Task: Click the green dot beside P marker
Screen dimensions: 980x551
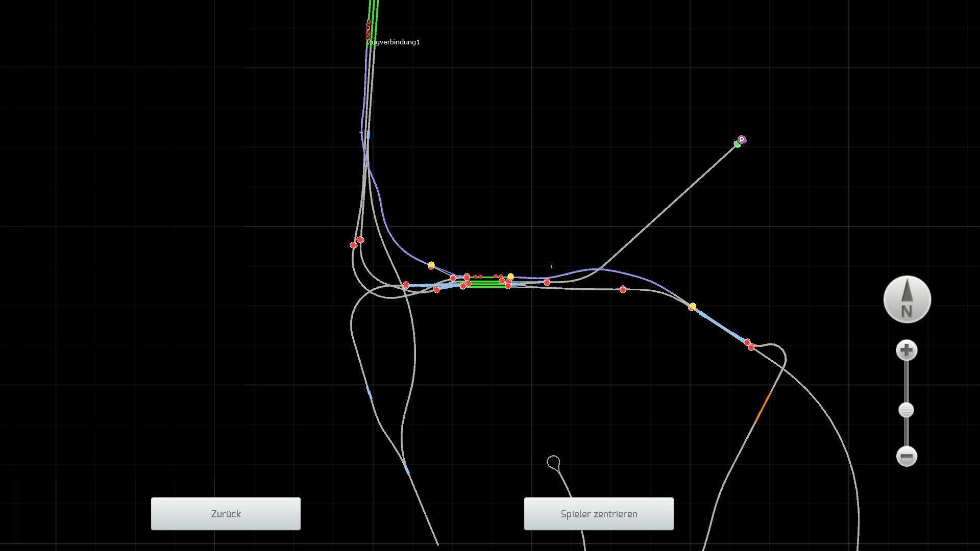Action: point(737,144)
